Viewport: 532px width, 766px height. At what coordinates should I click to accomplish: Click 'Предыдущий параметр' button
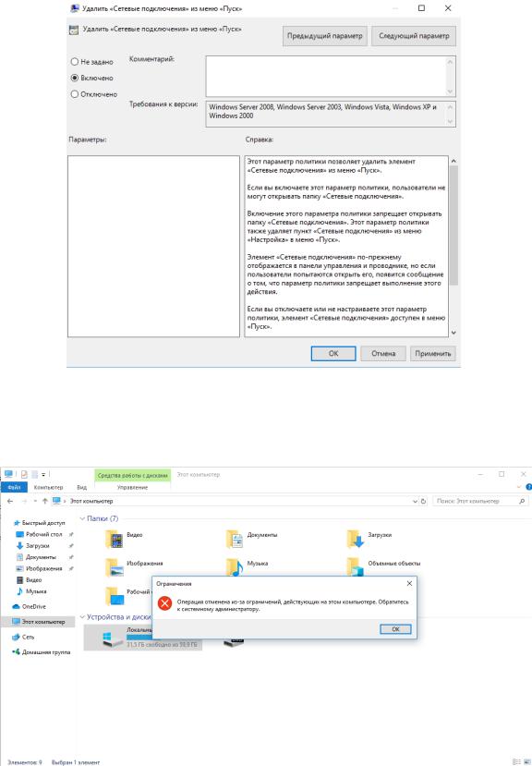pyautogui.click(x=325, y=36)
